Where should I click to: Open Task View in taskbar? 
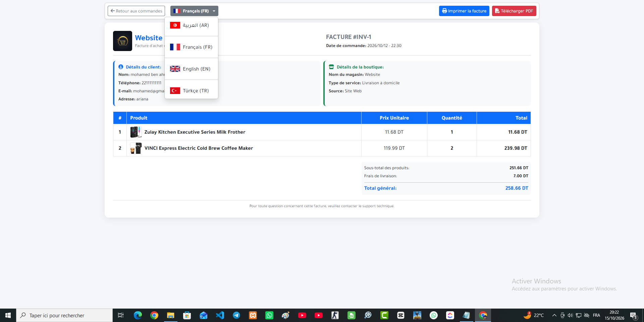click(121, 315)
